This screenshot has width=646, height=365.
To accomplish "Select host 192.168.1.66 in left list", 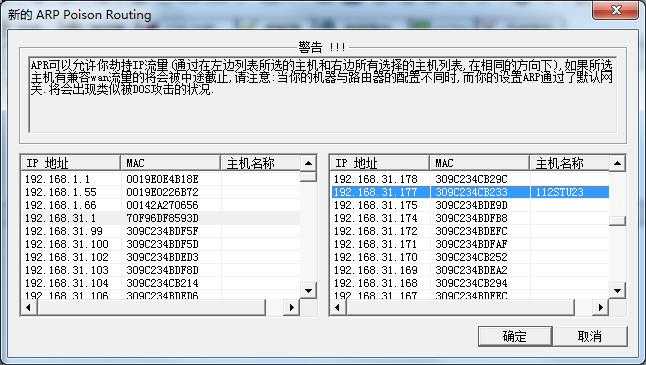I will 161,205.
